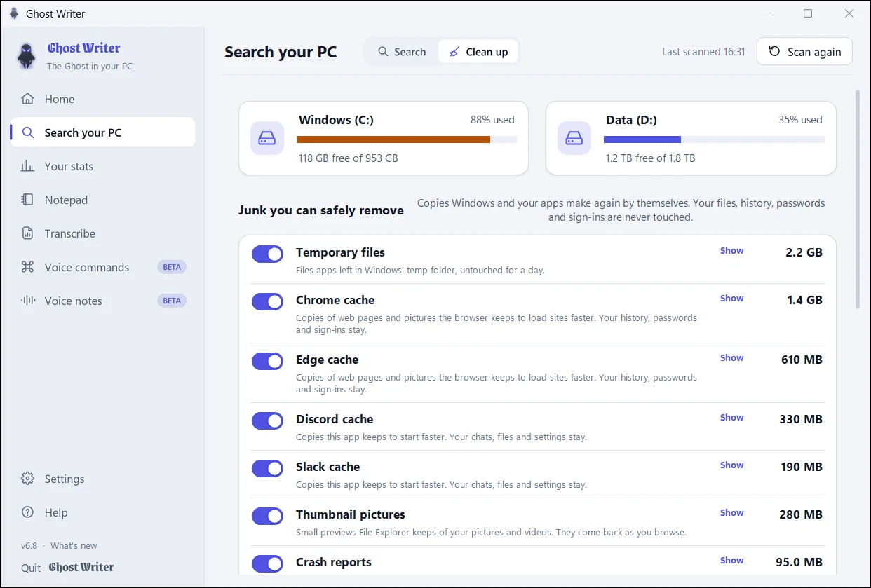Click the Data (D:) usage bar

coord(714,139)
